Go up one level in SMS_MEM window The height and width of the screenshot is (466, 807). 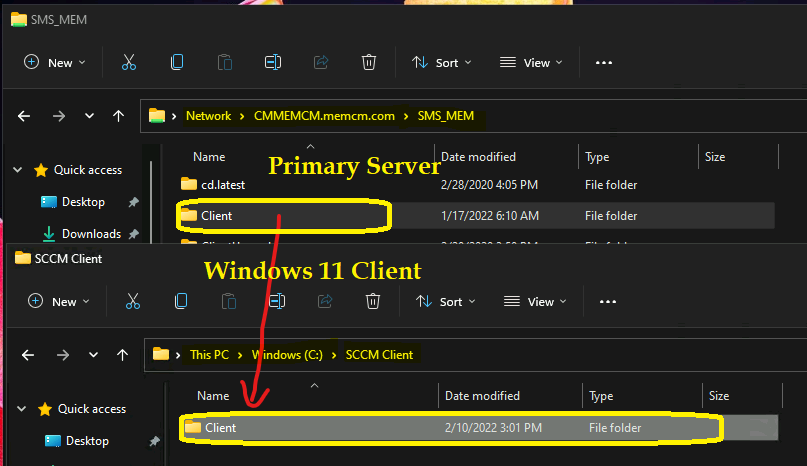[118, 116]
